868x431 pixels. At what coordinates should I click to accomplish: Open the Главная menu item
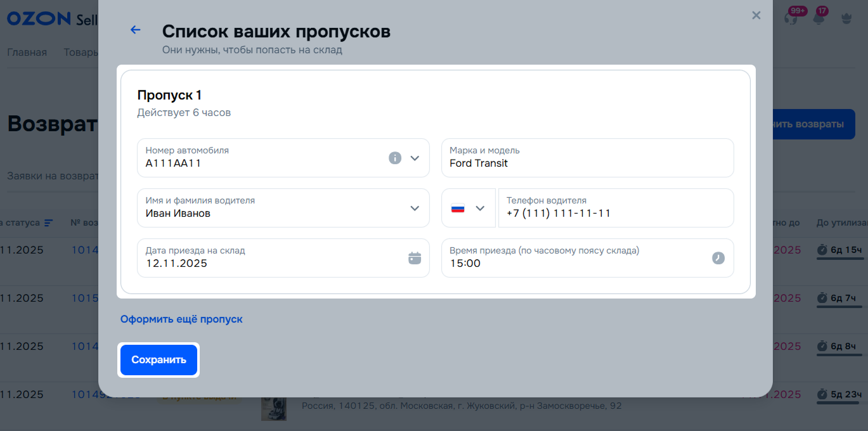tap(27, 52)
